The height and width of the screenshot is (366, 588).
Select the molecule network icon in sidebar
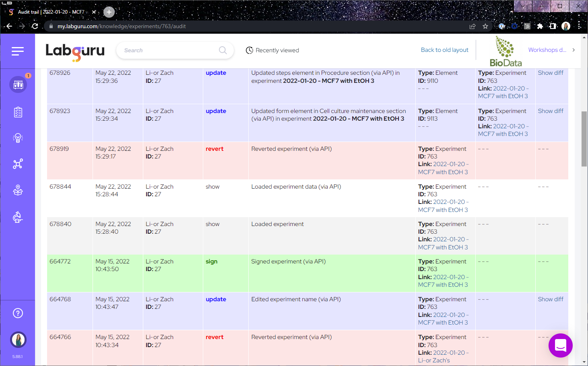tap(18, 164)
